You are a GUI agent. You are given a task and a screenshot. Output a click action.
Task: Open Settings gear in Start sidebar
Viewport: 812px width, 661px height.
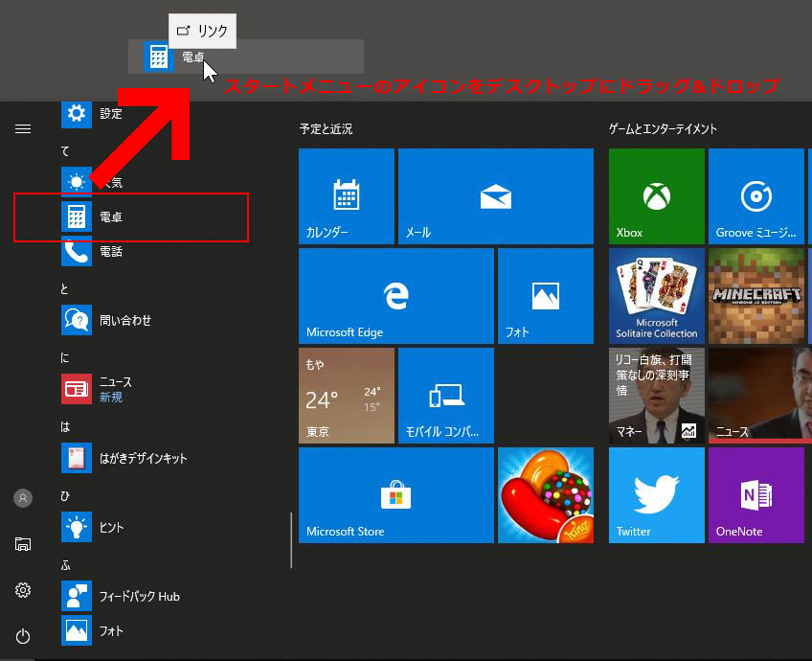(x=23, y=590)
